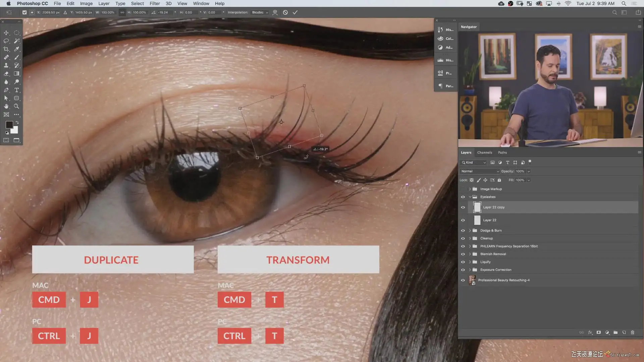Open the Window menu
Screen dimensions: 644x362
click(201, 3)
